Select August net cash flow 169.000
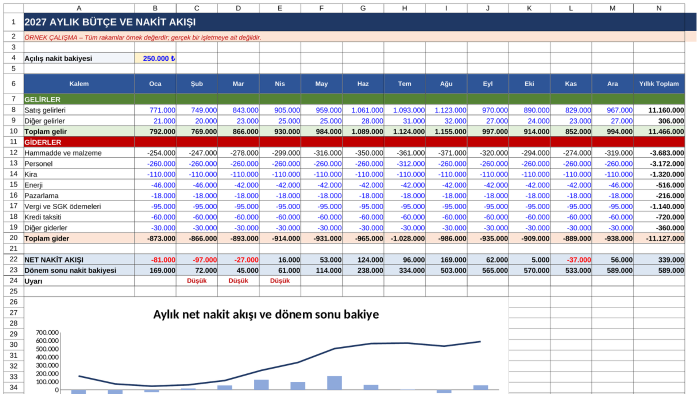This screenshot has height=394, width=700. click(446, 259)
